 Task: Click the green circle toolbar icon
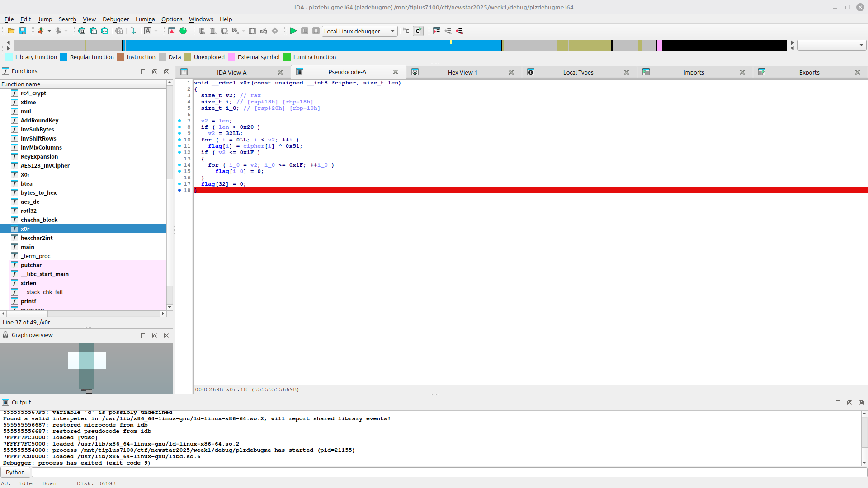click(x=183, y=31)
